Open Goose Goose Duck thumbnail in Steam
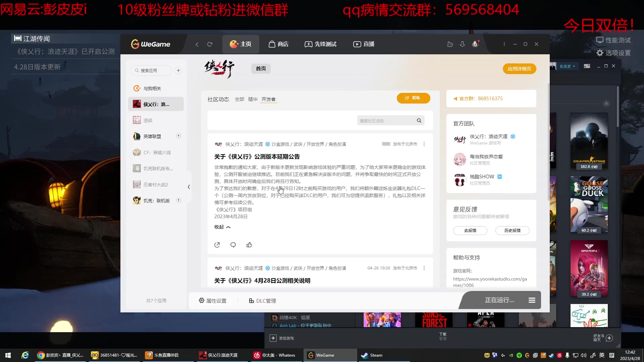 (589, 204)
